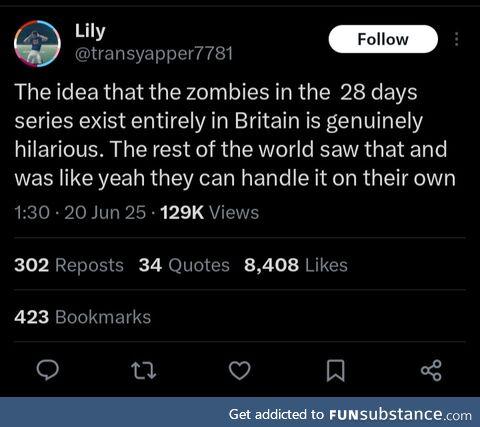Open the reply speech-bubble icon
This screenshot has width=480, height=427.
coord(47,370)
